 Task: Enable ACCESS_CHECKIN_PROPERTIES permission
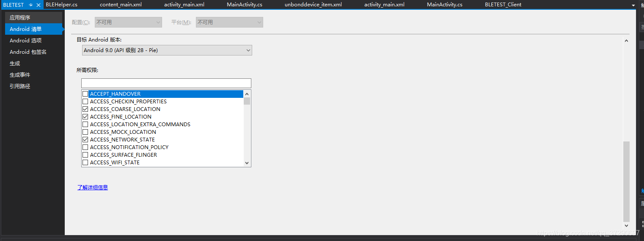pos(85,101)
